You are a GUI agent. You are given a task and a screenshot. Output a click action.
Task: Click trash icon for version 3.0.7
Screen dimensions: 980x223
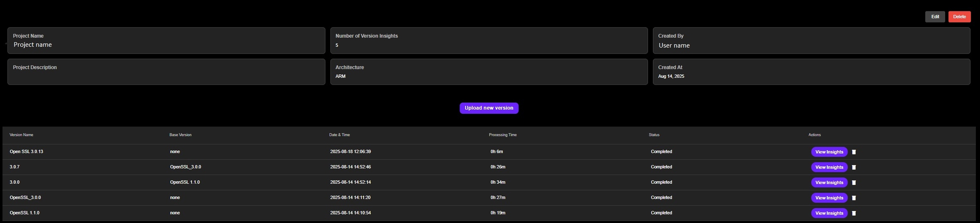click(854, 167)
